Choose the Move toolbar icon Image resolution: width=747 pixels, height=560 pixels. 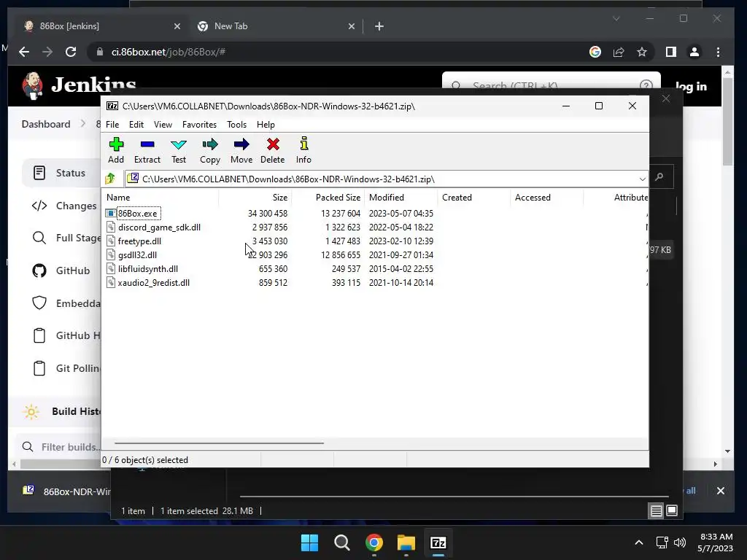click(241, 150)
